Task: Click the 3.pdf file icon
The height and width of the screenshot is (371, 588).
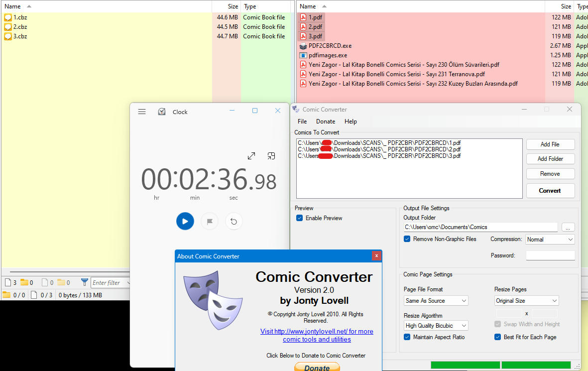Action: 303,36
